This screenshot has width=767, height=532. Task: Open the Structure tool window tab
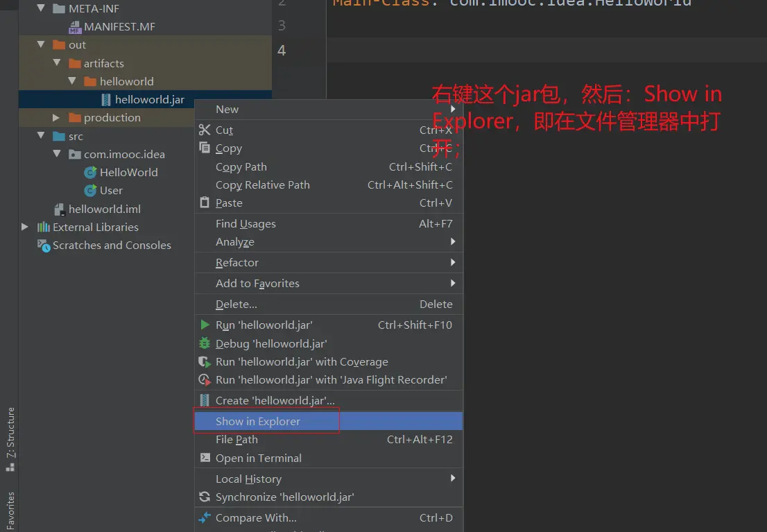click(x=10, y=438)
